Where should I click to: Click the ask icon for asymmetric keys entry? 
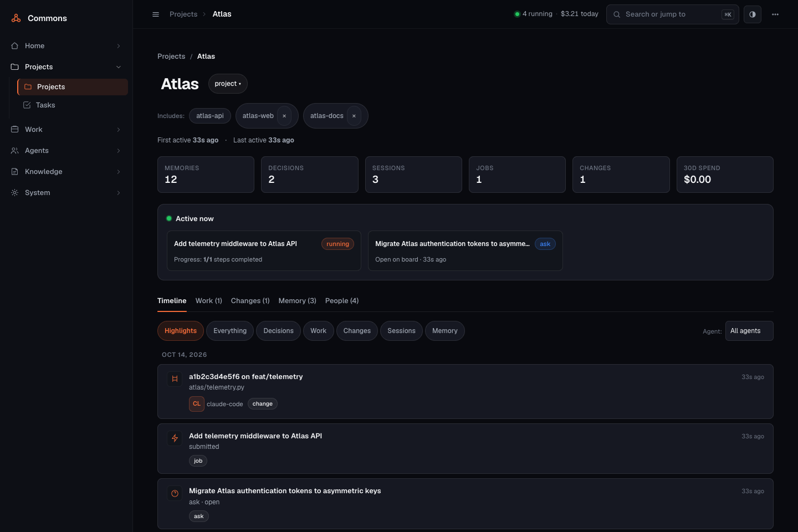[x=175, y=493]
